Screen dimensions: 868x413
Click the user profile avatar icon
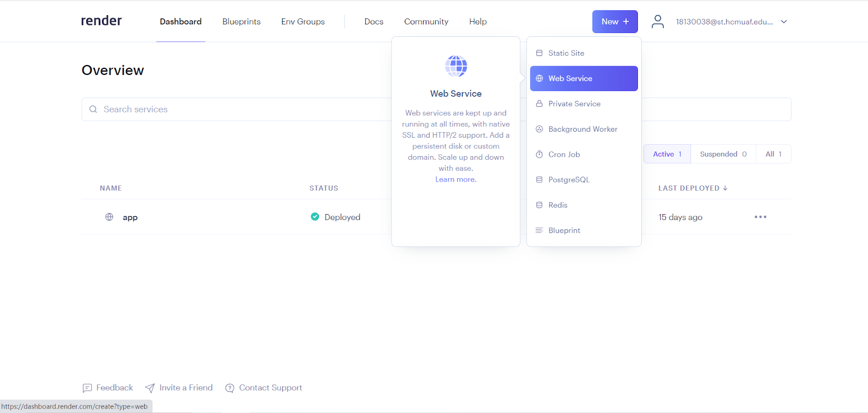point(658,22)
